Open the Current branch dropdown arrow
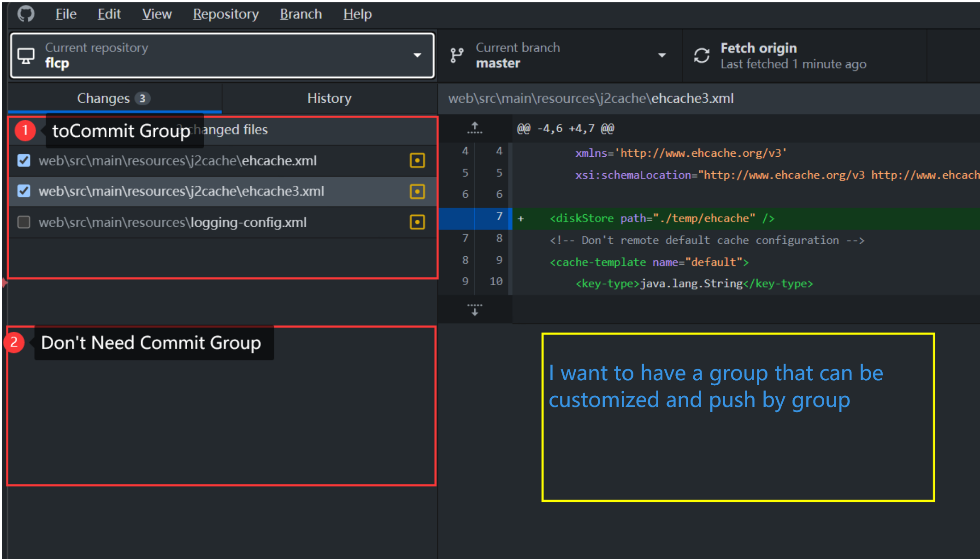The image size is (980, 559). coord(662,55)
